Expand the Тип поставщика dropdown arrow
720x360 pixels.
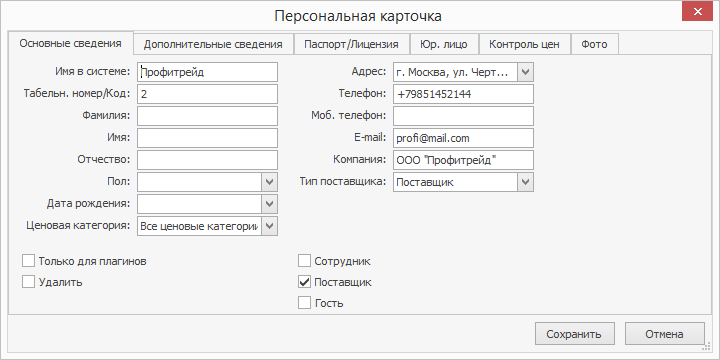tap(525, 182)
